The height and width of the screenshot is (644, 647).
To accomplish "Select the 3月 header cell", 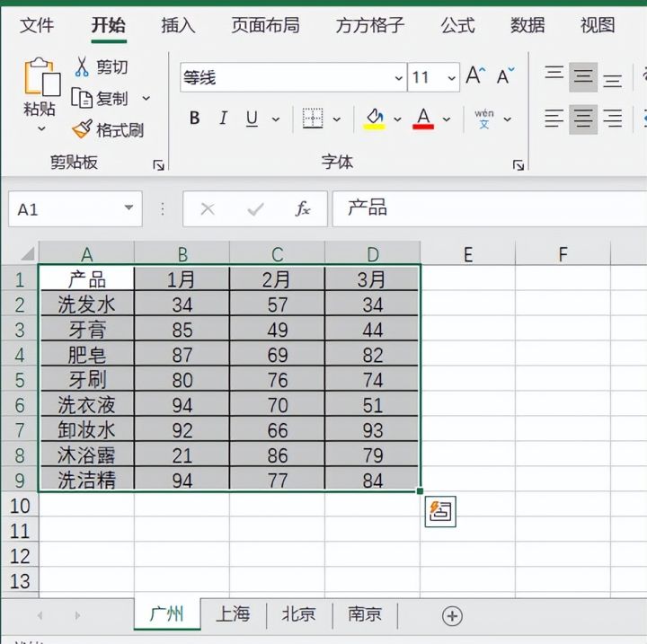I will (x=372, y=279).
